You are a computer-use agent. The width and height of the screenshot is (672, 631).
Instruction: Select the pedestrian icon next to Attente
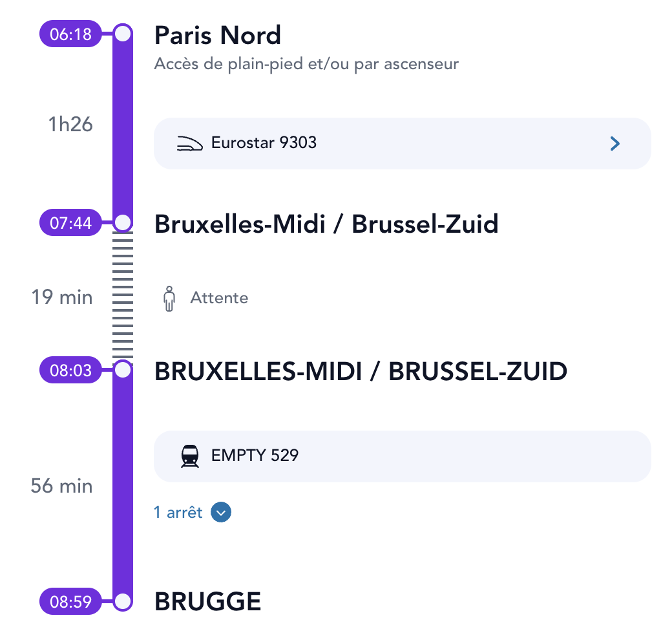170,297
